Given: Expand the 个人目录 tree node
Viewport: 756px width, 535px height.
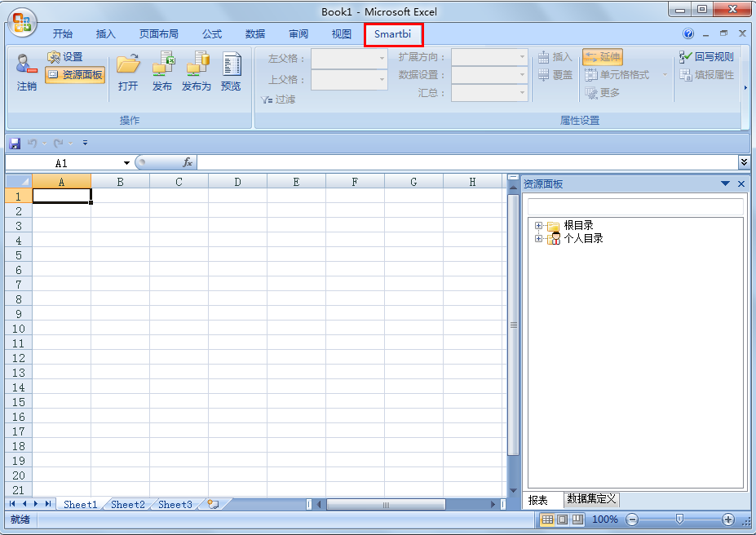Looking at the screenshot, I should 538,238.
